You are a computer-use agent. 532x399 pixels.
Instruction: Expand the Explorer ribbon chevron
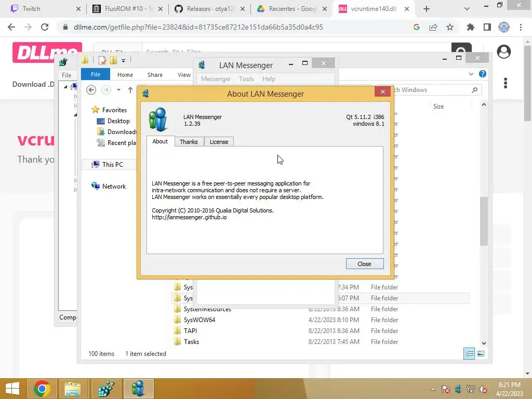point(471,74)
